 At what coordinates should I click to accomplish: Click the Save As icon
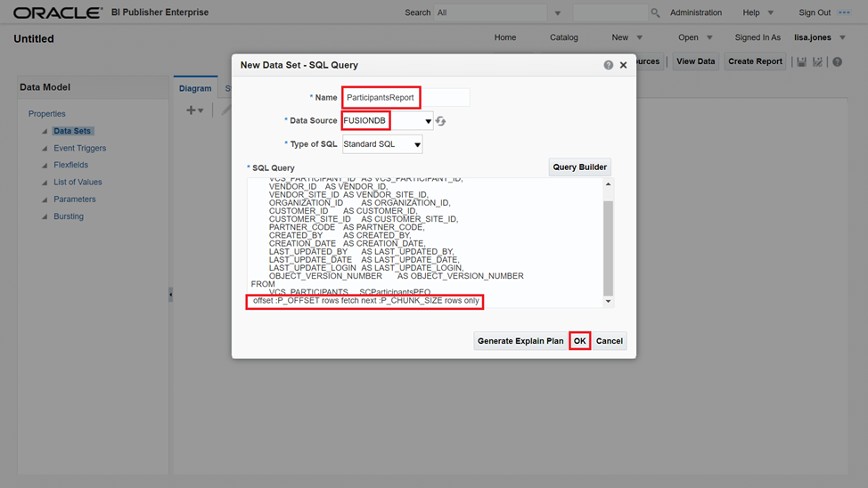[817, 62]
